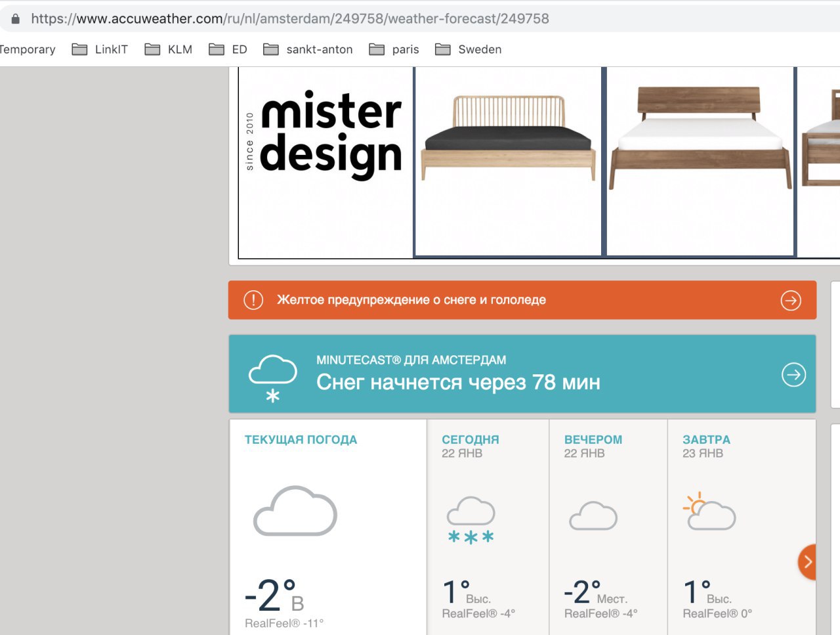Click current temperature -2° value
Screen dimensions: 840x635
270,595
